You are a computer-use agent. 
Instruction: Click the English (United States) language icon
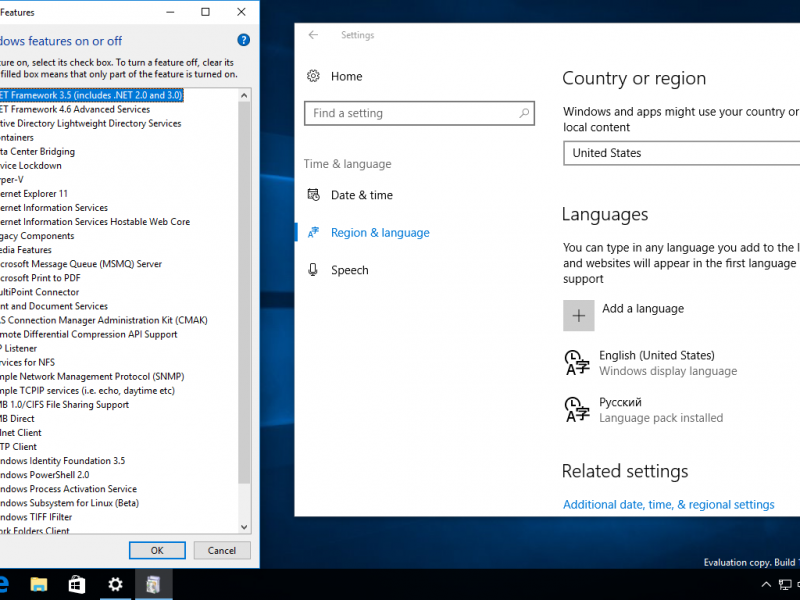click(577, 363)
